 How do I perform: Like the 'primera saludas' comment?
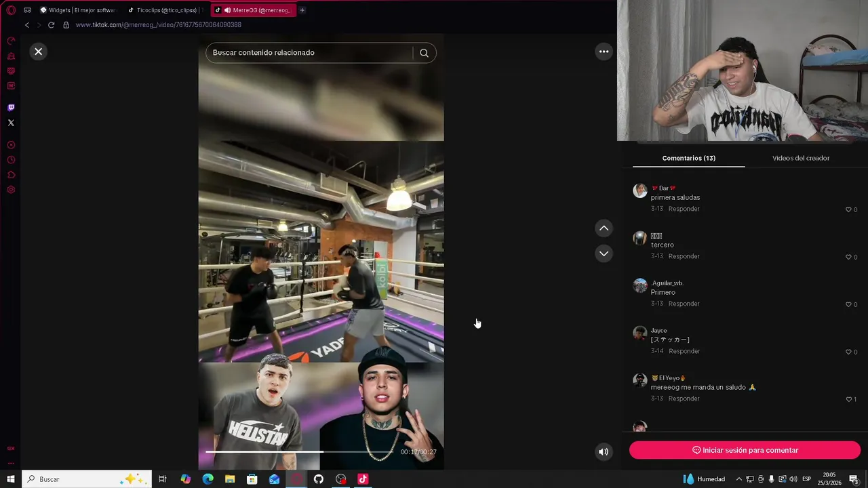tap(848, 209)
